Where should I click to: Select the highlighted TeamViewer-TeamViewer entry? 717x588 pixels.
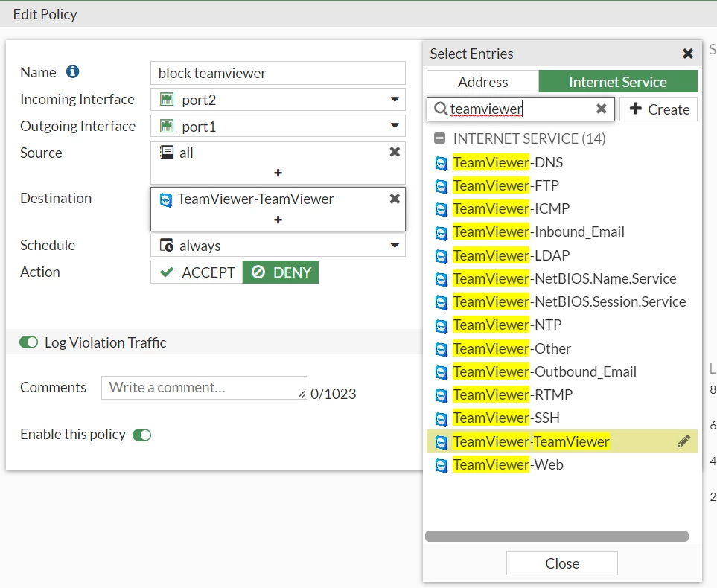562,441
